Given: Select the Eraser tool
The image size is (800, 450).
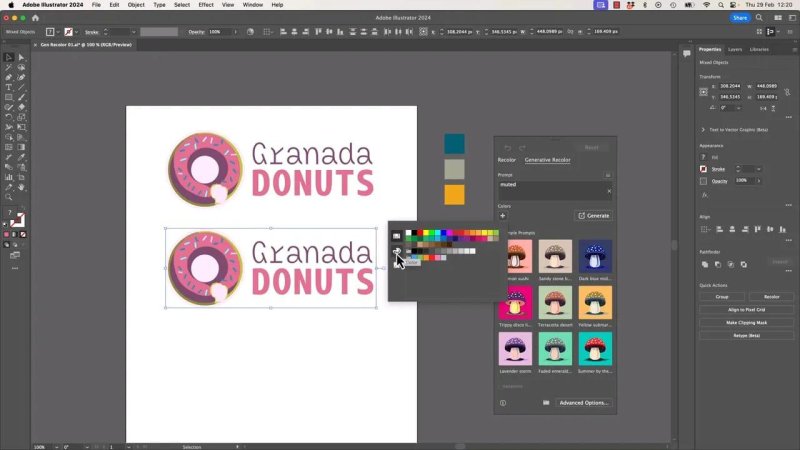Looking at the screenshot, I should pyautogui.click(x=21, y=107).
